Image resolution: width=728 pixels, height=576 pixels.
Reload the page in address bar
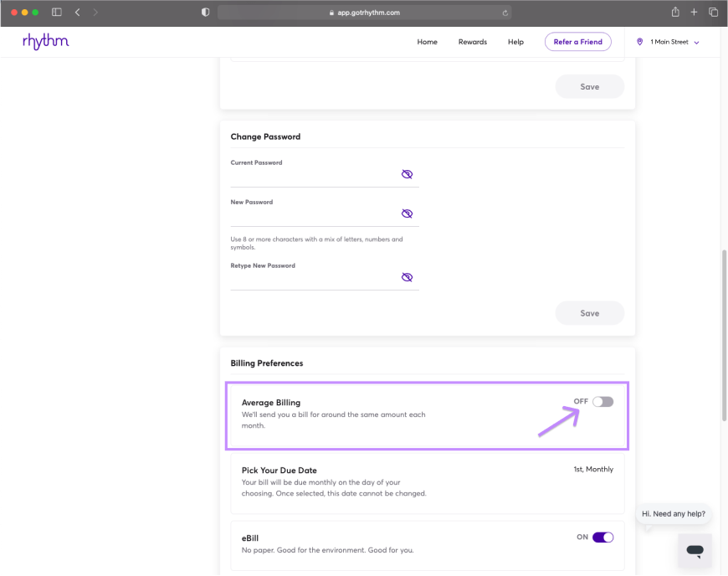505,13
